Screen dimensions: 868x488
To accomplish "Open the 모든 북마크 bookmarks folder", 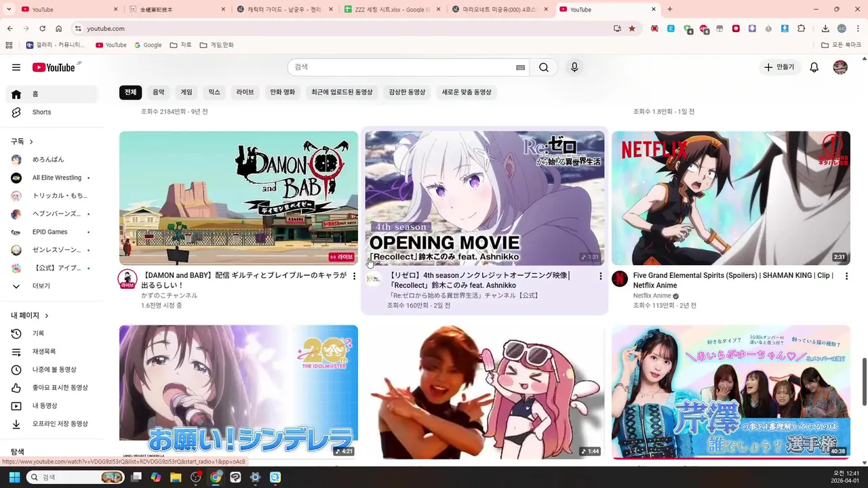I will [x=842, y=45].
